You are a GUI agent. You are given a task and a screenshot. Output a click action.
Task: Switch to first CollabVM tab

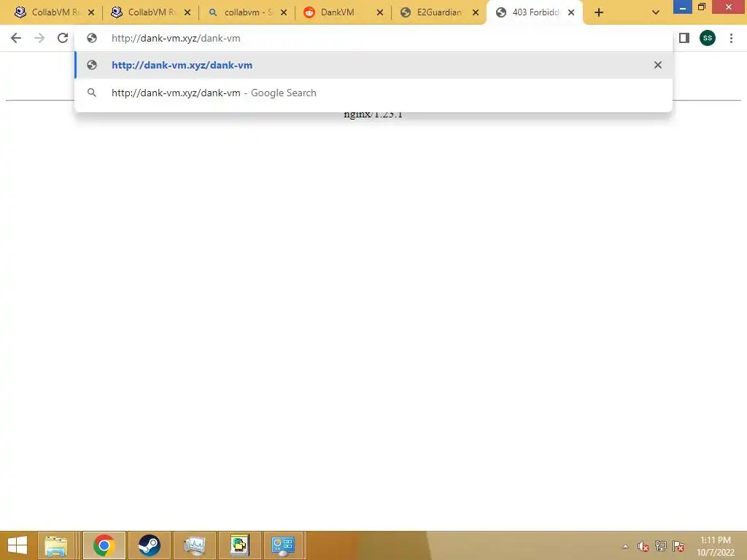click(x=54, y=12)
